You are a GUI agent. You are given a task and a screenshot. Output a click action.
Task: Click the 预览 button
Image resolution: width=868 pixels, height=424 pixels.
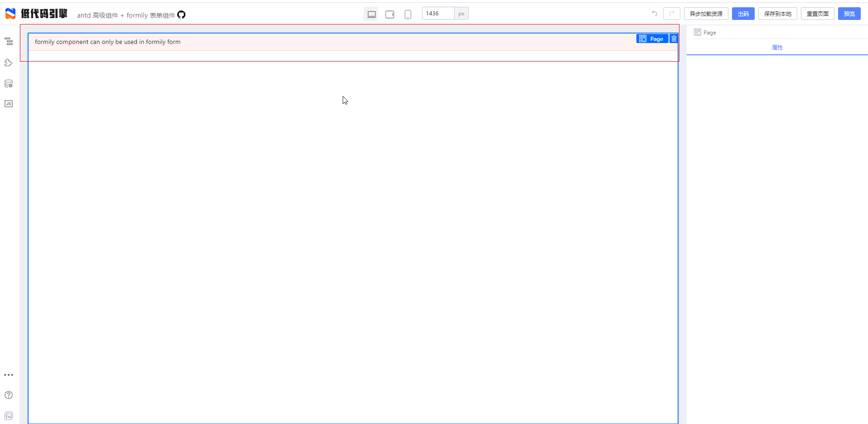pos(849,13)
